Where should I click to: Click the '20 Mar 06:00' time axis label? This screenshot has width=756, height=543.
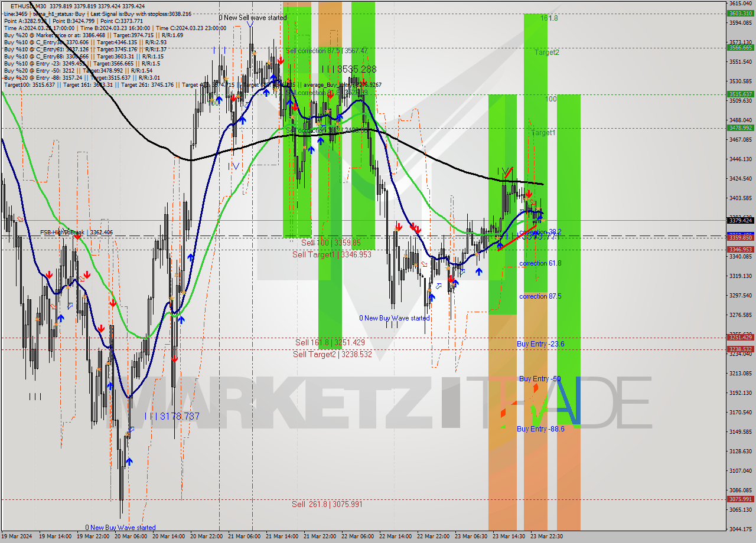point(131,537)
